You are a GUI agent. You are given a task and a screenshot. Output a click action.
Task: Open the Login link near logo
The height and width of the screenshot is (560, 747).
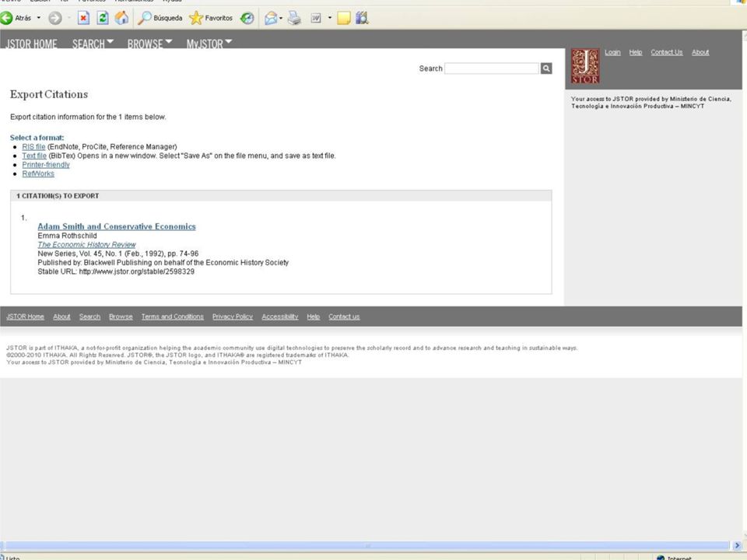point(612,52)
